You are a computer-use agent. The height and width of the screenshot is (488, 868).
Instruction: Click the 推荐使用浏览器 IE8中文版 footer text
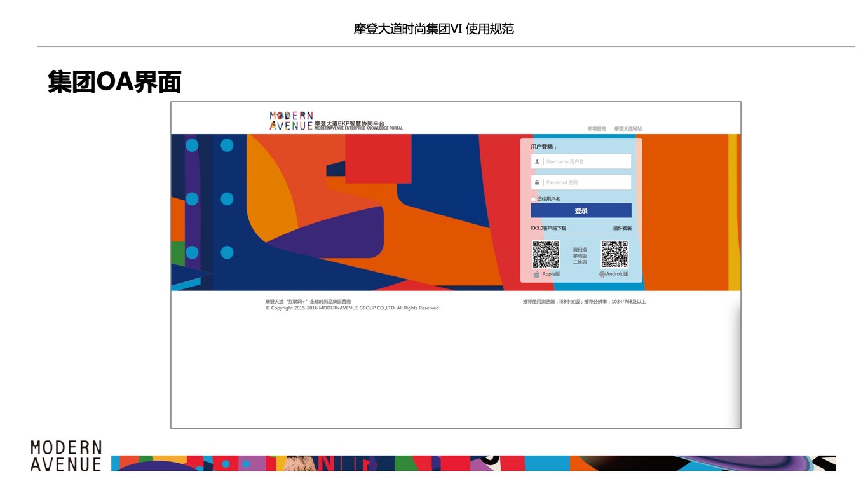tap(584, 302)
